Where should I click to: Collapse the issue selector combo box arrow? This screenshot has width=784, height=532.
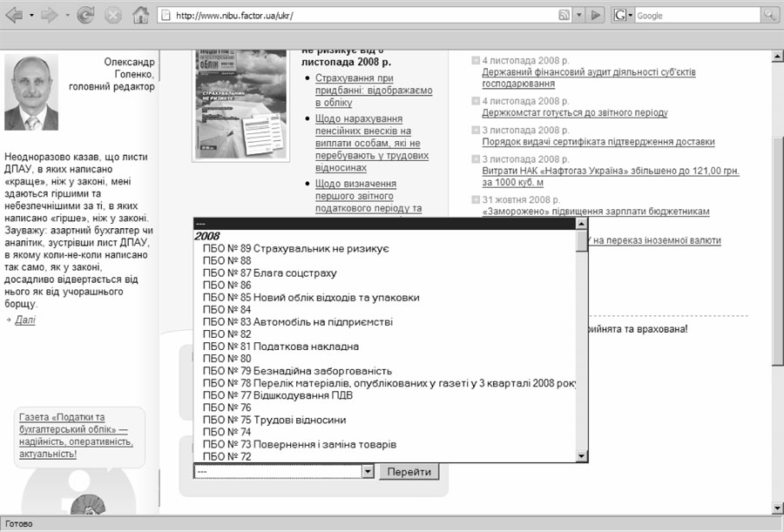[368, 471]
